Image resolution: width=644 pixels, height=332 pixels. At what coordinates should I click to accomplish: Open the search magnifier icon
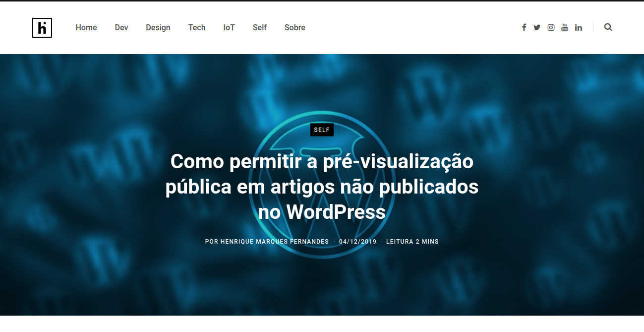[x=608, y=27]
